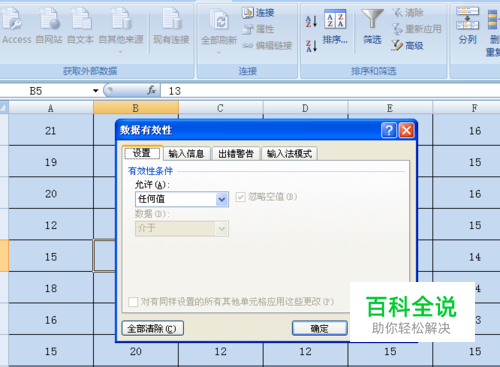The image size is (500, 367).
Task: Open 高级 advanced filter
Action: (407, 45)
